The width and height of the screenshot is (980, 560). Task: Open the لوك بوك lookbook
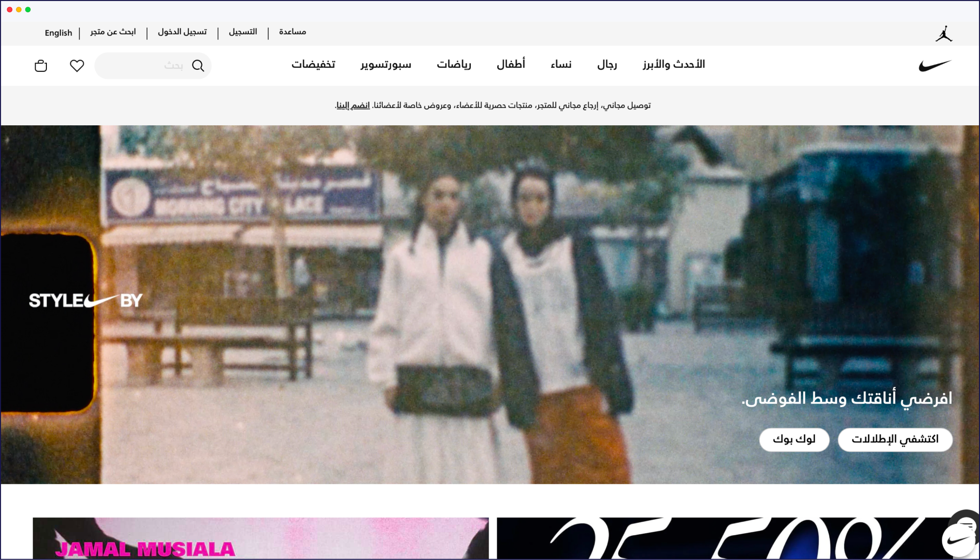[x=794, y=439]
